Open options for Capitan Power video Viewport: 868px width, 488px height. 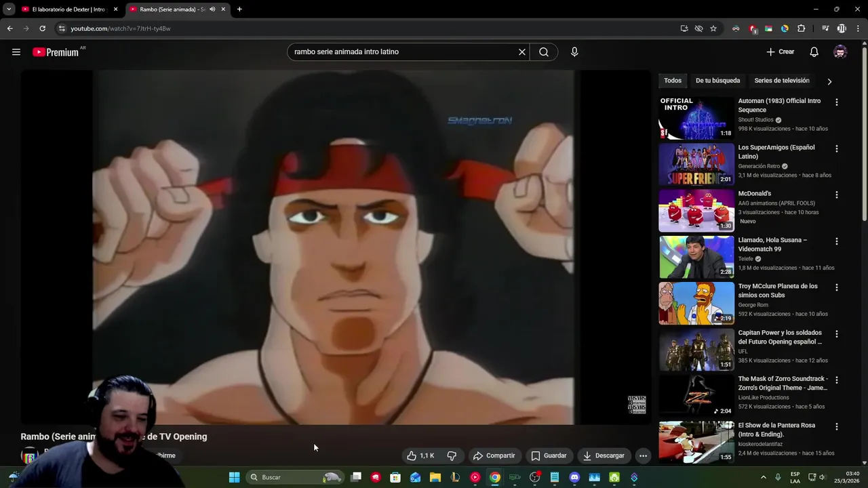coord(836,334)
